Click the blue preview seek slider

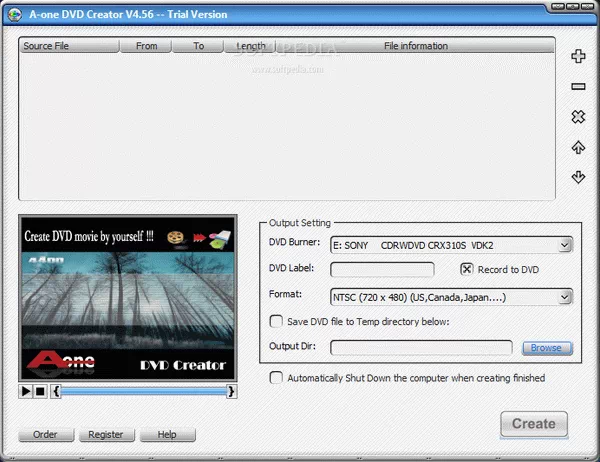point(143,391)
